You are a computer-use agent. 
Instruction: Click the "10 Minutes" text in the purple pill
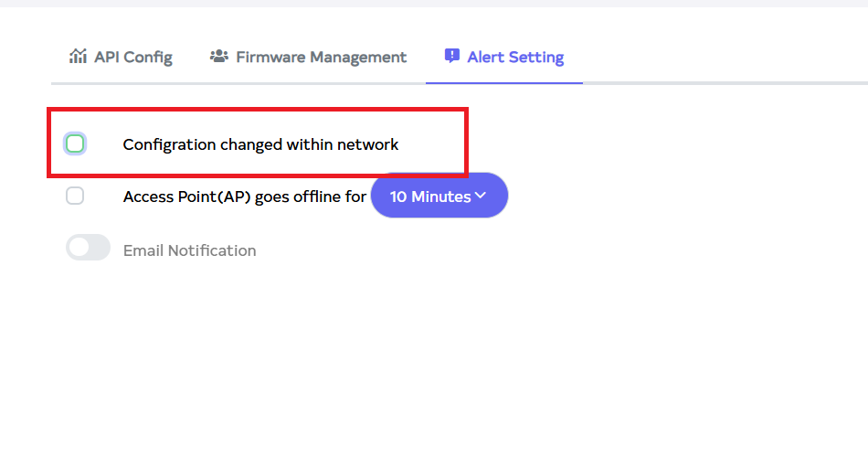(429, 197)
